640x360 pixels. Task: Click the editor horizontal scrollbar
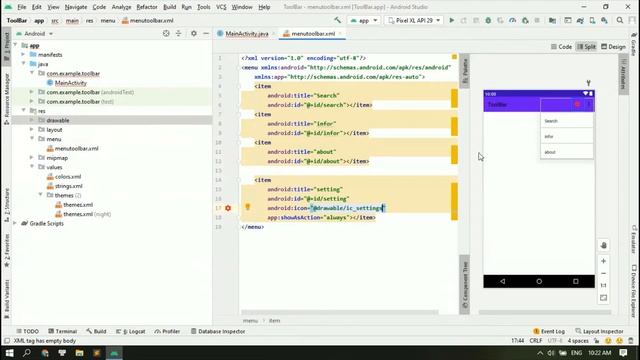click(340, 312)
